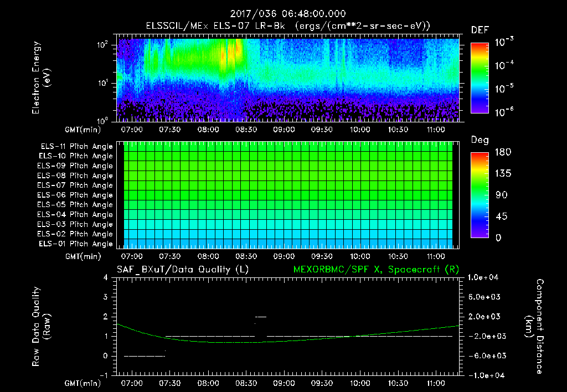Click the Electron Energy (eV) axis label
This screenshot has height=392, width=567.
[x=41, y=78]
